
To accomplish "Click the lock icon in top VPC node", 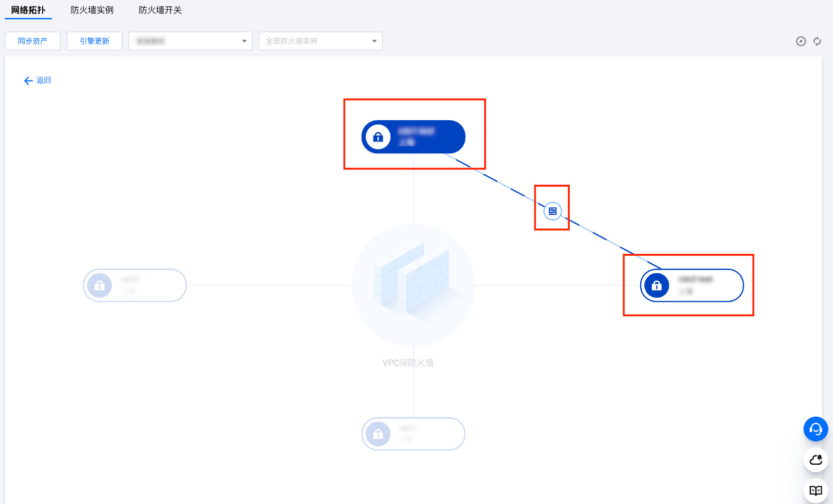I will (x=378, y=137).
